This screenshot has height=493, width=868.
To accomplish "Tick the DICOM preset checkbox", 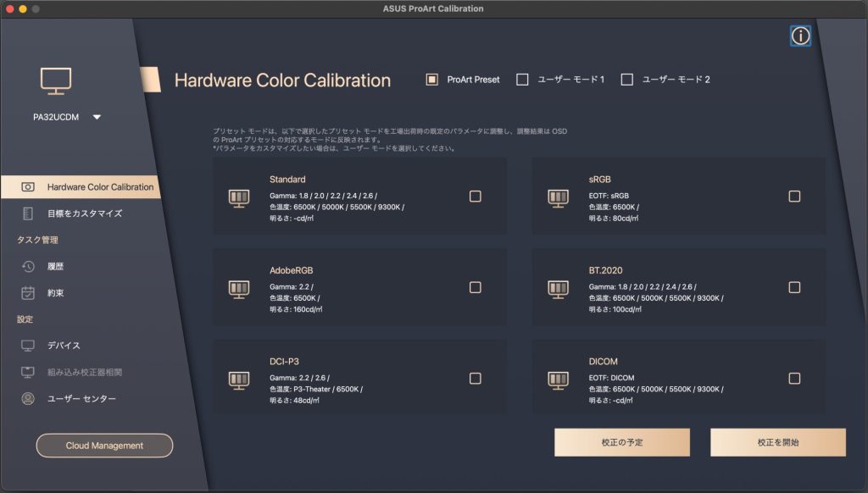I will (794, 379).
